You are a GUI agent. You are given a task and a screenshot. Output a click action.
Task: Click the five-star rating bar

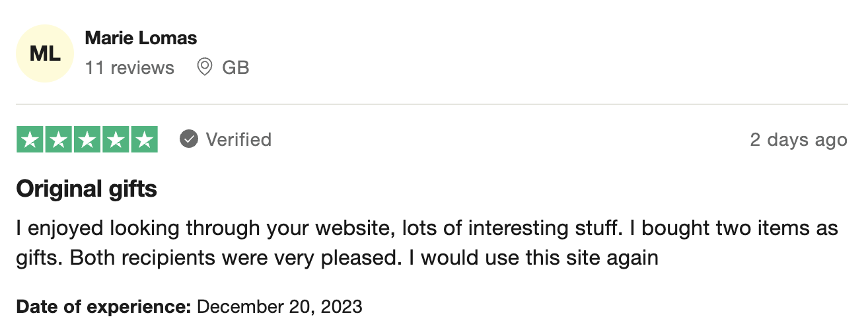click(87, 139)
